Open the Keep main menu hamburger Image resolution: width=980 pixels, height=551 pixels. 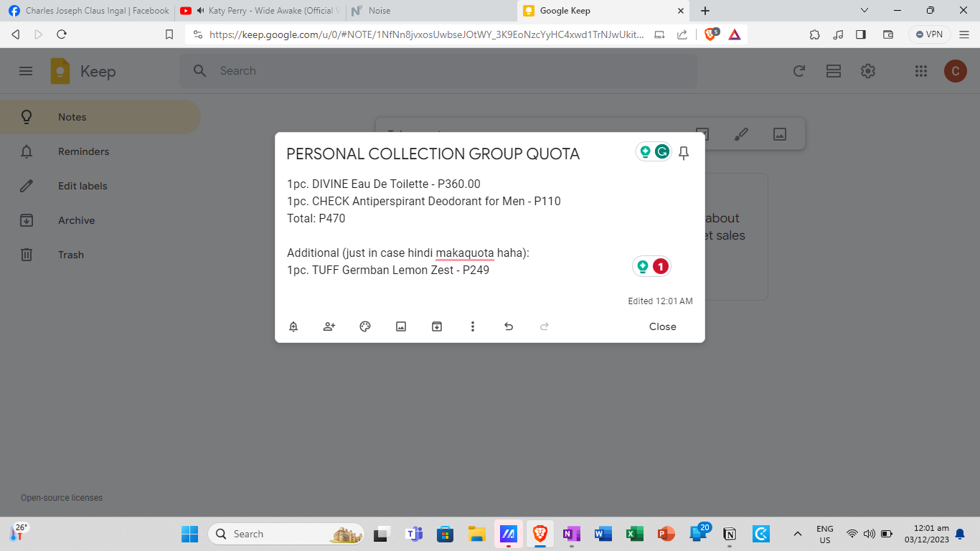click(26, 71)
